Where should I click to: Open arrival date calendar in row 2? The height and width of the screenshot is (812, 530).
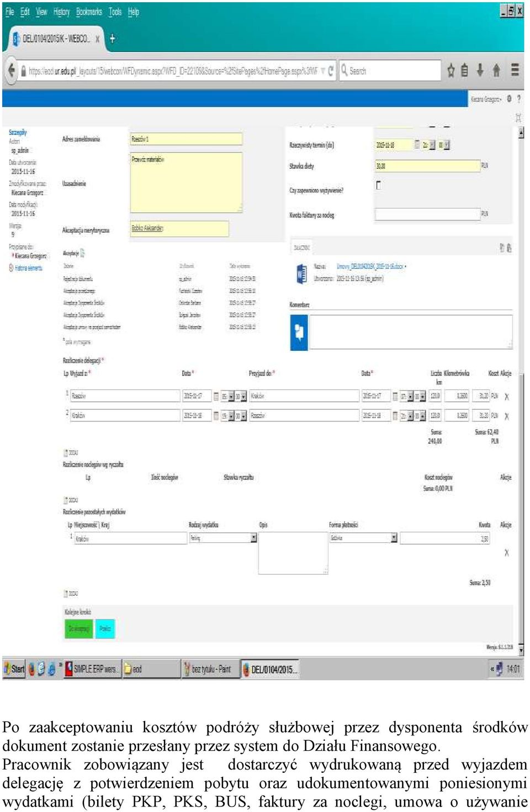pos(395,415)
